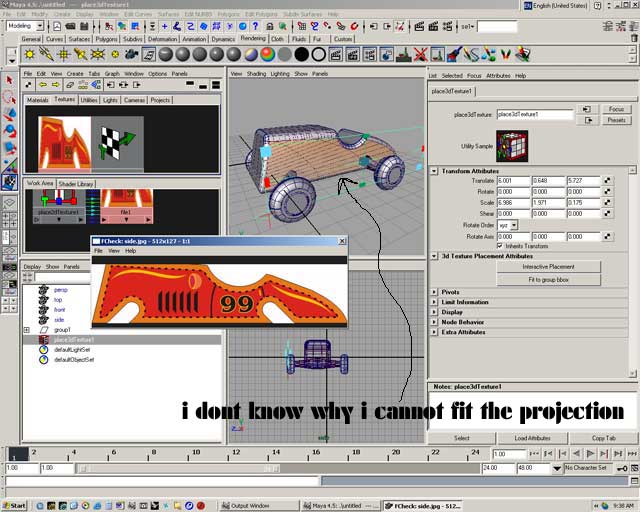Open the Shader Library tab
This screenshot has width=640, height=512.
(76, 184)
